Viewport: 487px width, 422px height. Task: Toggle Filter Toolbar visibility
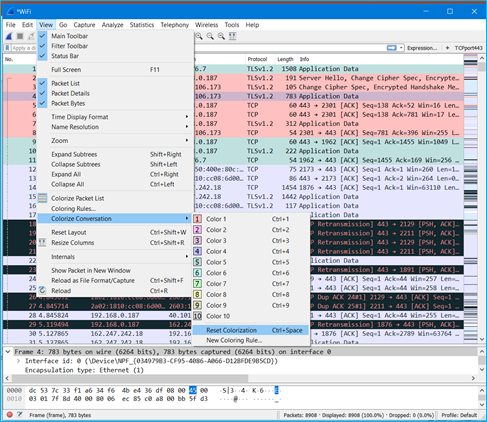(x=115, y=46)
